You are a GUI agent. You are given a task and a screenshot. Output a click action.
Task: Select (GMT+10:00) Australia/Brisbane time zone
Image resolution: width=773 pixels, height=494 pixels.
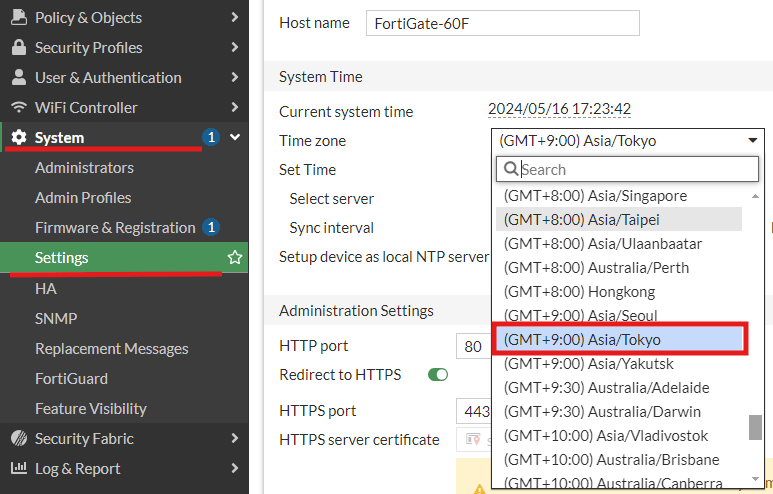click(x=619, y=460)
